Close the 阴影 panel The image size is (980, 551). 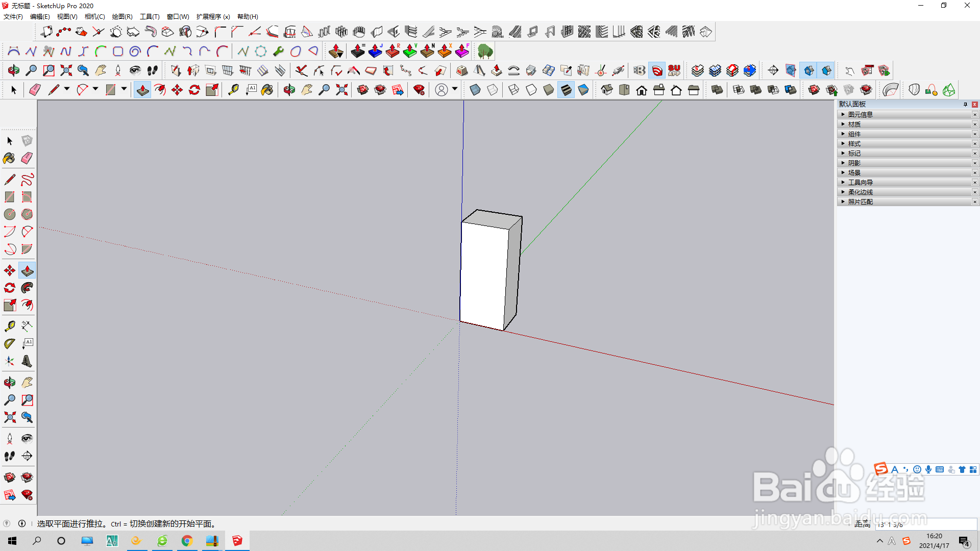pyautogui.click(x=975, y=163)
